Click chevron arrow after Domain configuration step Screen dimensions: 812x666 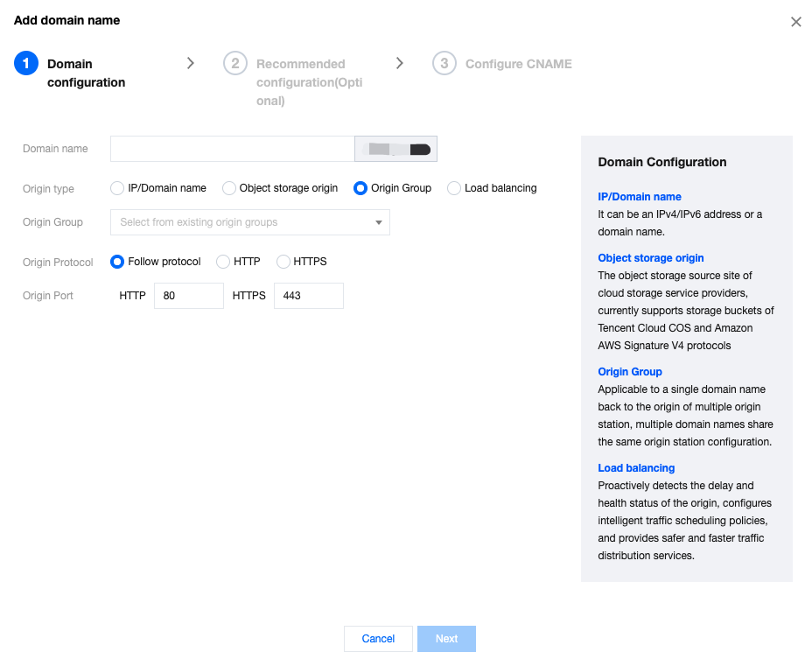coord(191,63)
